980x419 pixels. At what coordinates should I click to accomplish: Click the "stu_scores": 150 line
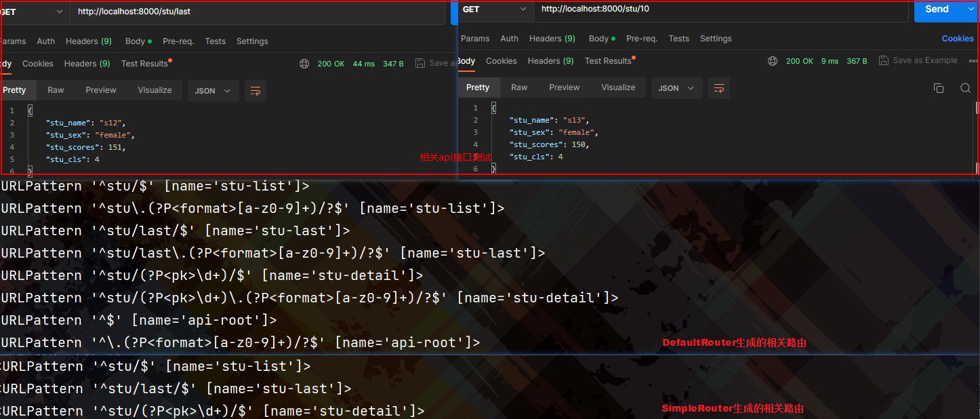pyautogui.click(x=549, y=144)
